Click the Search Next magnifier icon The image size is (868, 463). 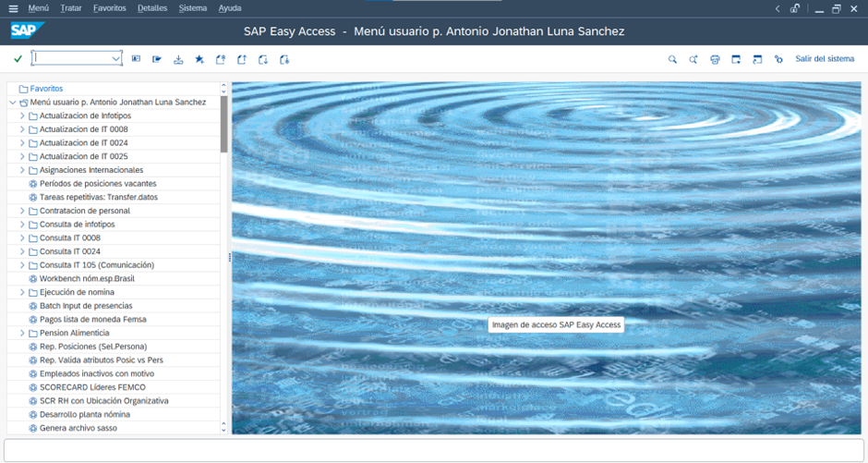[693, 59]
